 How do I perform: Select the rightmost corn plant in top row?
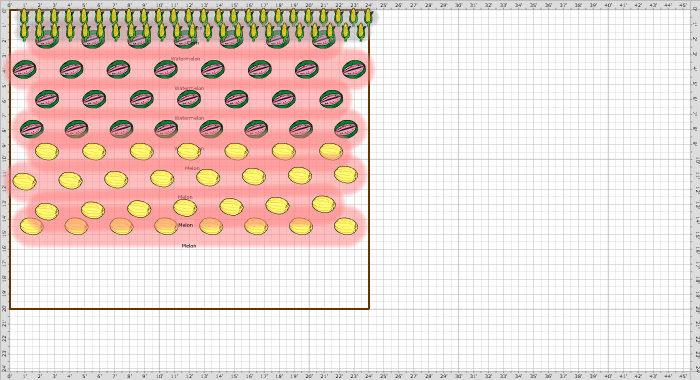[x=368, y=17]
